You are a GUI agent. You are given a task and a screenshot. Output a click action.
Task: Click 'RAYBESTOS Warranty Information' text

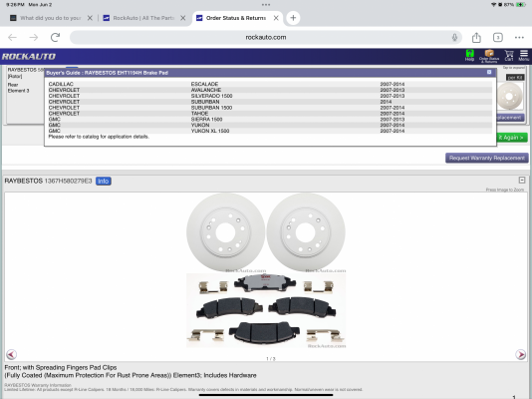pos(38,385)
